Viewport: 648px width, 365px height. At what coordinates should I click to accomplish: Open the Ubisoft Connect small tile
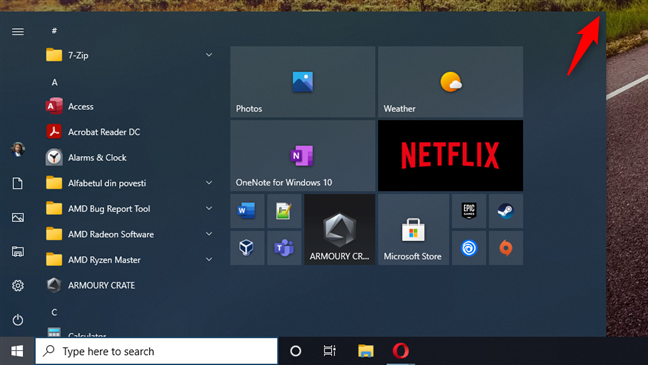tap(469, 248)
